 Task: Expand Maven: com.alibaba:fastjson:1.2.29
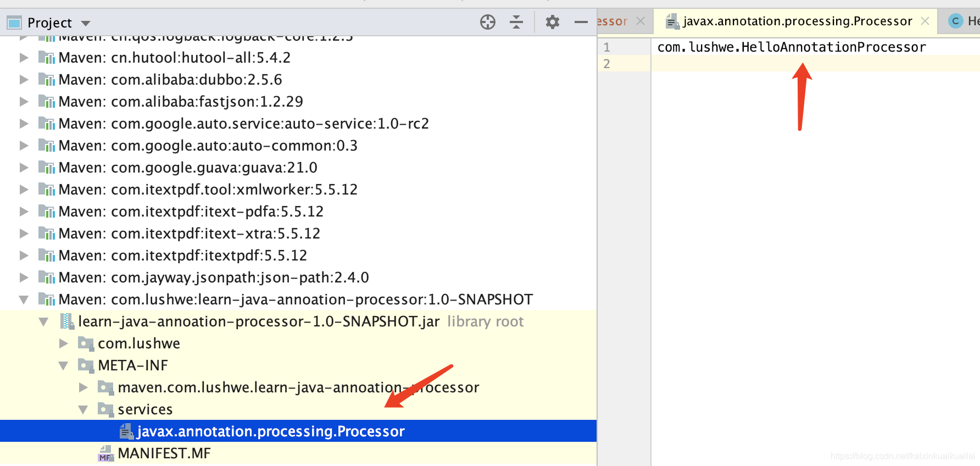pos(24,102)
